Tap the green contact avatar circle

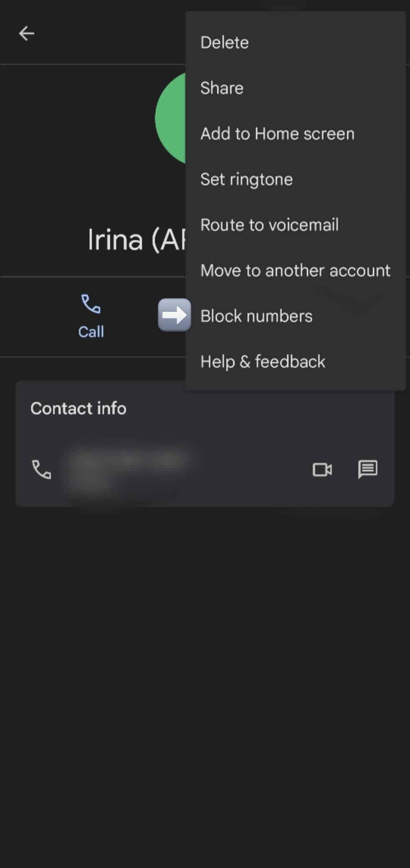coord(170,119)
